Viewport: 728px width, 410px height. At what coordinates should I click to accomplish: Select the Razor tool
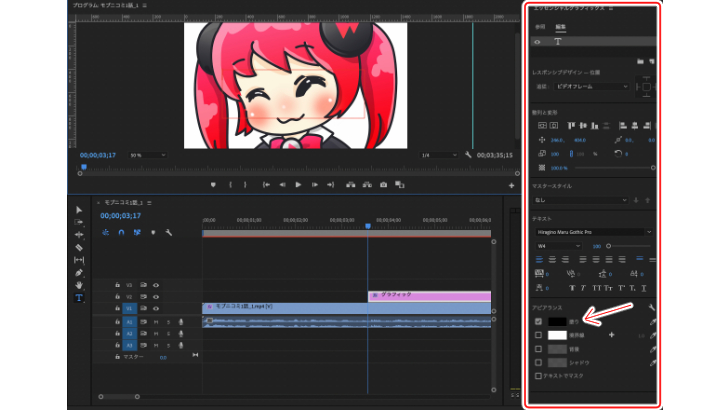(x=79, y=247)
